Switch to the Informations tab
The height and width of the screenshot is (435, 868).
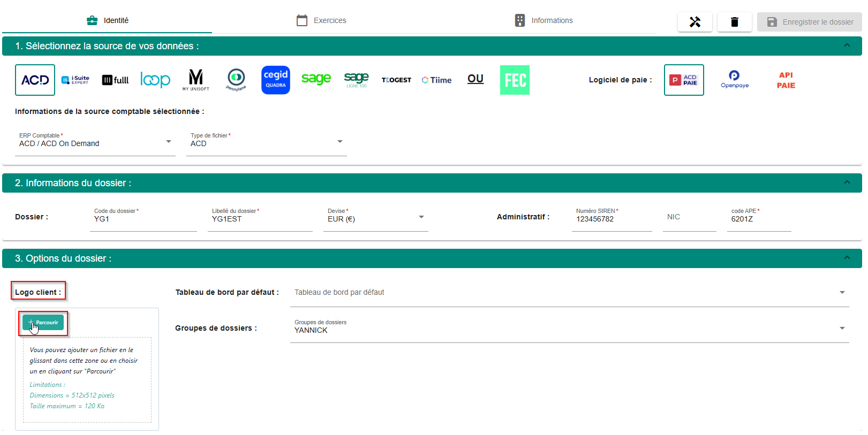click(x=544, y=20)
